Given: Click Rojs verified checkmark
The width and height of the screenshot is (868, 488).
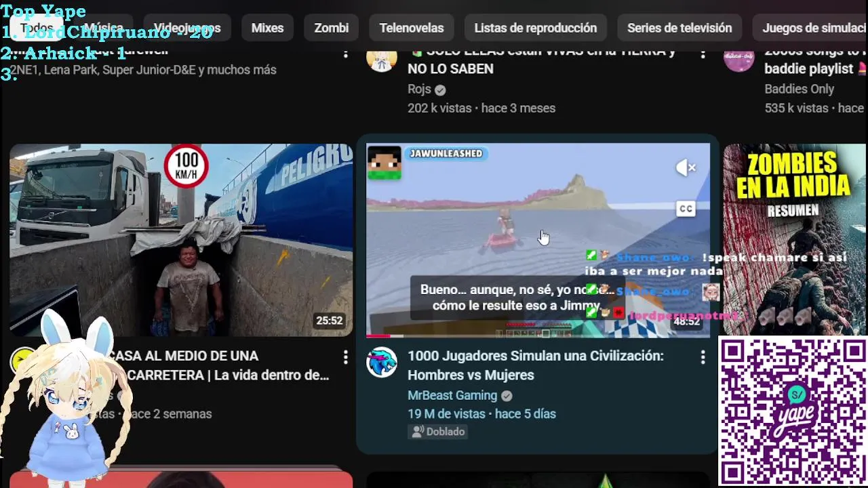Looking at the screenshot, I should pyautogui.click(x=440, y=89).
